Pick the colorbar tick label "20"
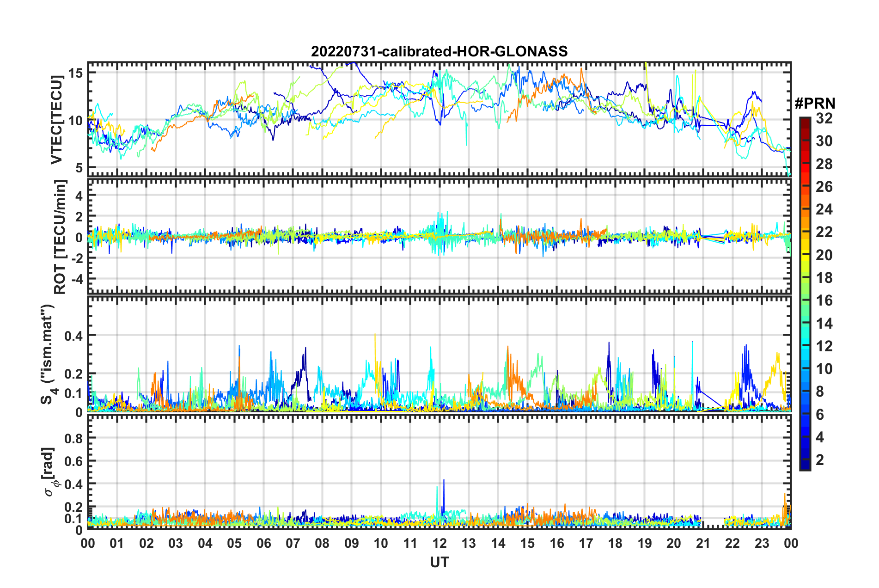Screen dimensions: 879x588 pyautogui.click(x=824, y=255)
